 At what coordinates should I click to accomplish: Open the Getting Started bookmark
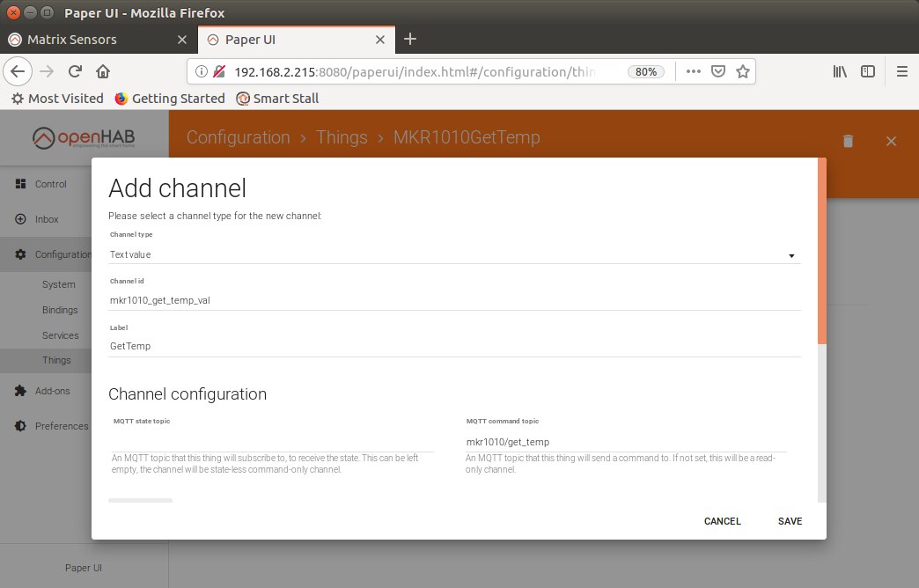coord(170,99)
